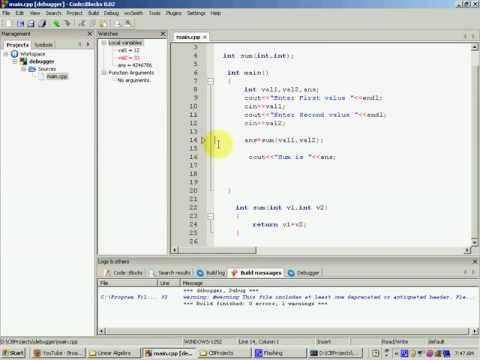This screenshot has height=360, width=480.
Task: Open the YouTube browser taskbar item
Action: (x=57, y=353)
